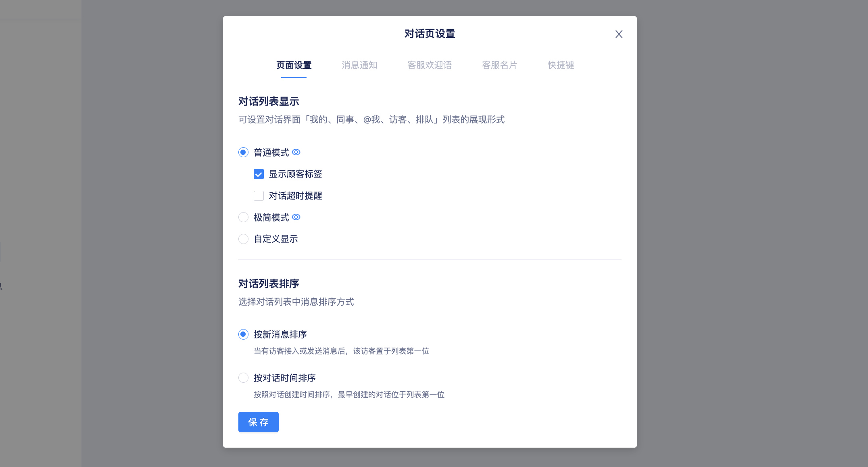Pick the 按新消息排序 radio button

pyautogui.click(x=243, y=334)
